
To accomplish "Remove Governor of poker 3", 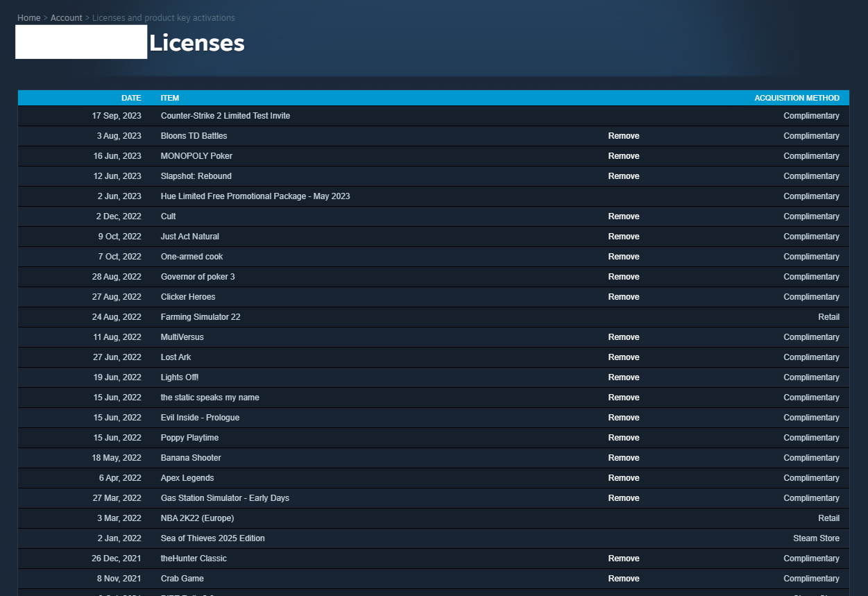I will (x=623, y=276).
